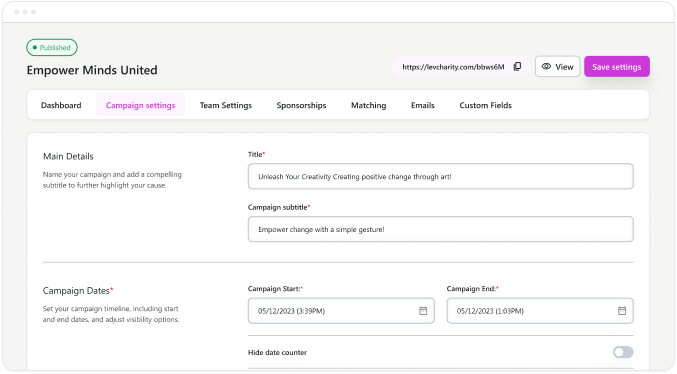This screenshot has height=374, width=677.
Task: Go to the Matching tab
Action: 368,105
